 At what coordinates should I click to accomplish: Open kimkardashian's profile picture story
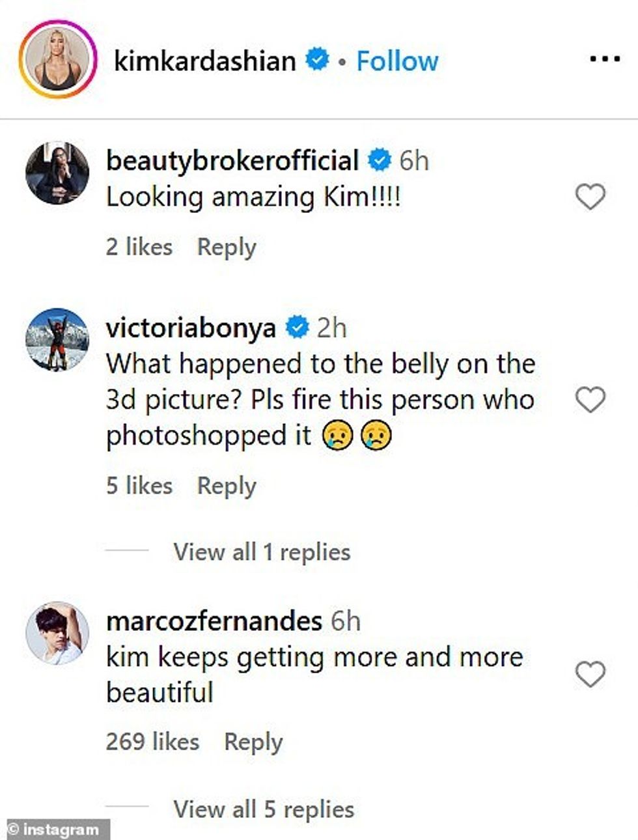[x=57, y=60]
